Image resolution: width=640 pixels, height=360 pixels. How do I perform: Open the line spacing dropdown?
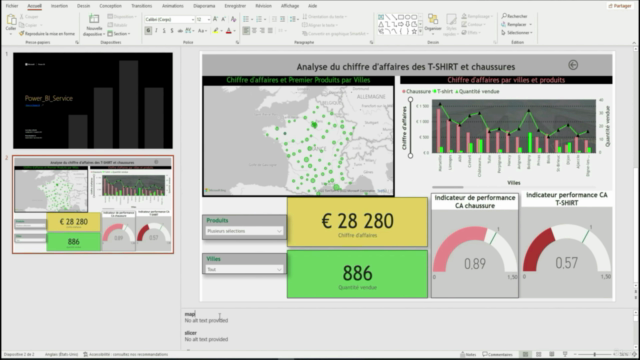[x=294, y=19]
